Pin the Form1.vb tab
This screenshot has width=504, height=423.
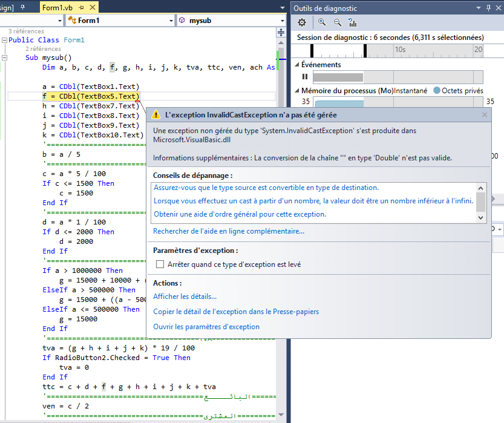click(x=82, y=7)
